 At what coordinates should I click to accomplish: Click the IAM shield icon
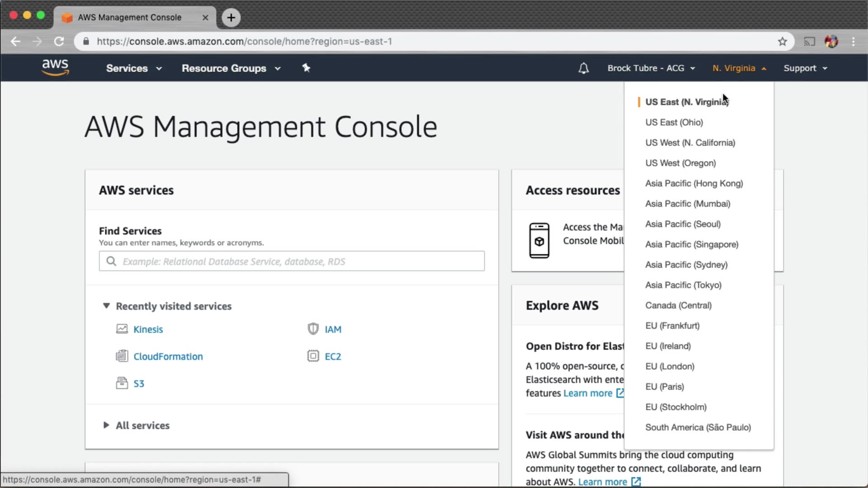click(313, 329)
